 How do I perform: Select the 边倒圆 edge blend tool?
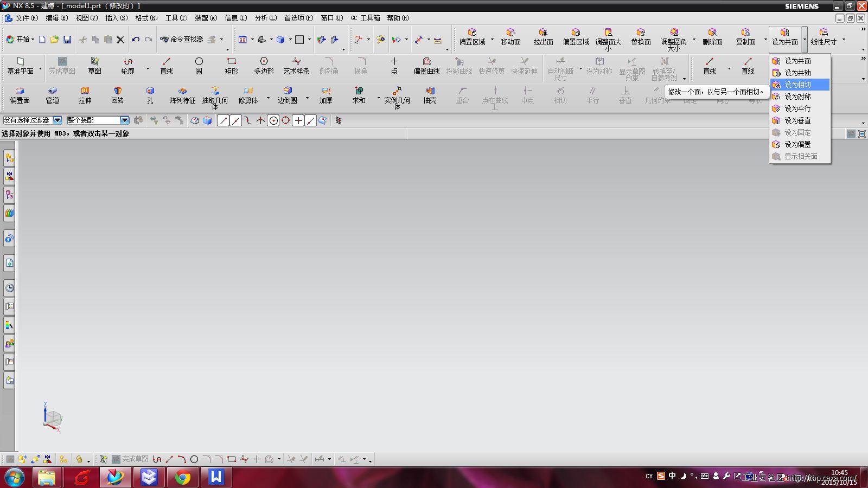(x=287, y=95)
